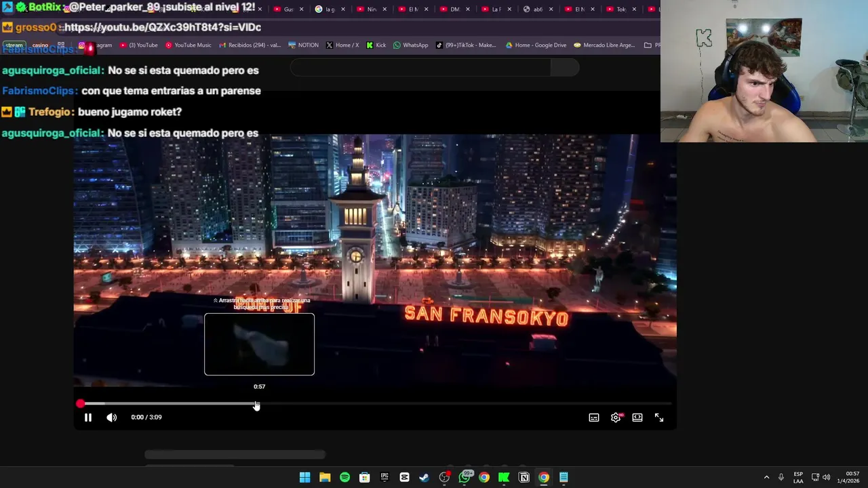
Task: Close the 'DM' tab
Action: 467,9
